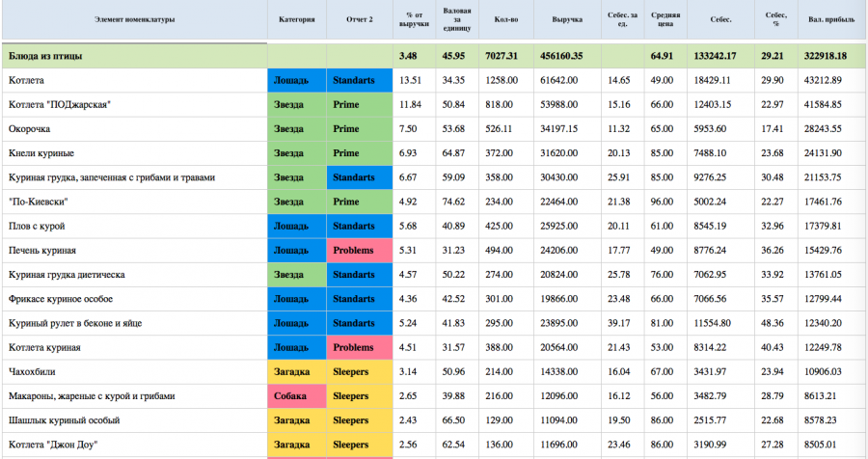
Task: Click the 'Котлета "ПОДжарская"' row name
Action: [x=60, y=105]
